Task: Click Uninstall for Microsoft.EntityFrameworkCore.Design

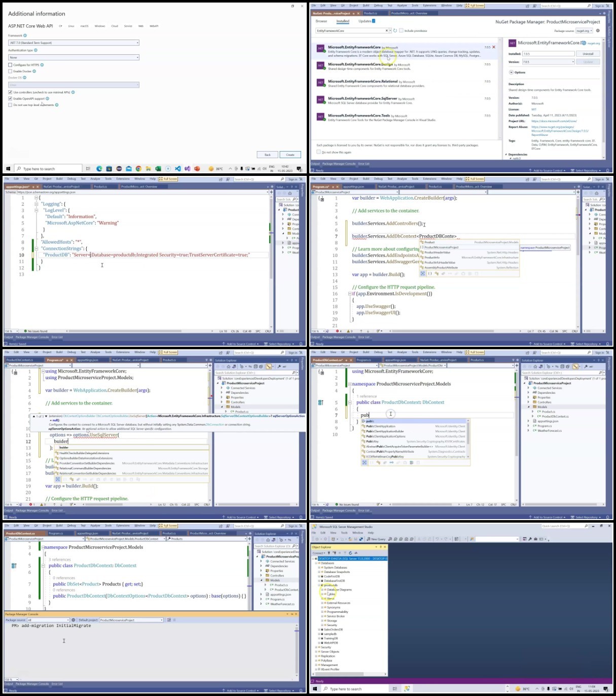Action: click(x=588, y=54)
